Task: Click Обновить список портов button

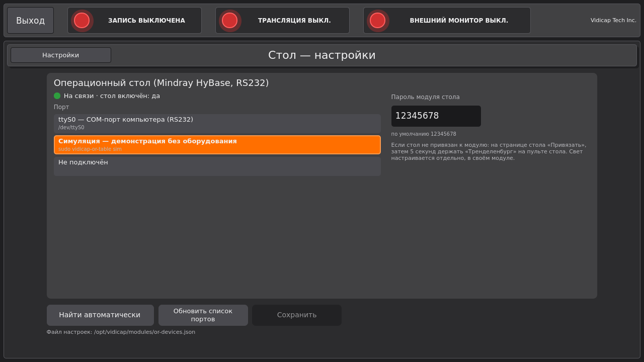Action: click(203, 315)
